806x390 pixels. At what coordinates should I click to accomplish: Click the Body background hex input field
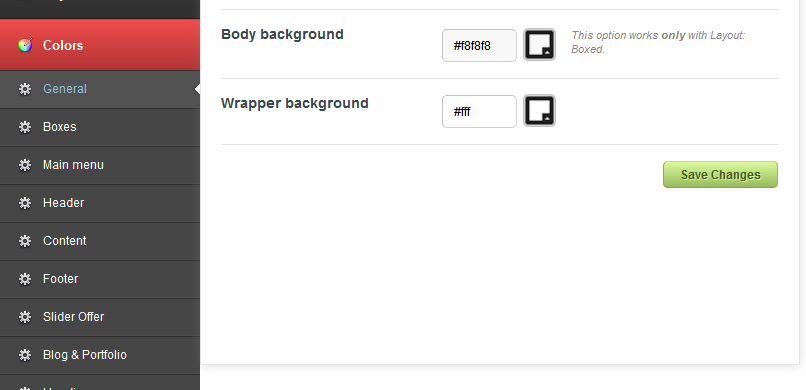tap(479, 46)
